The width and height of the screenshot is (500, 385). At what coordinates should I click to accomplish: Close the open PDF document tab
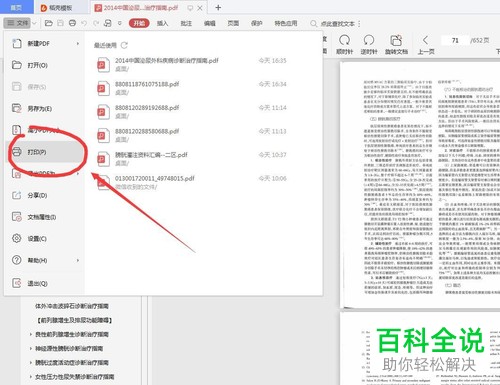click(x=200, y=8)
